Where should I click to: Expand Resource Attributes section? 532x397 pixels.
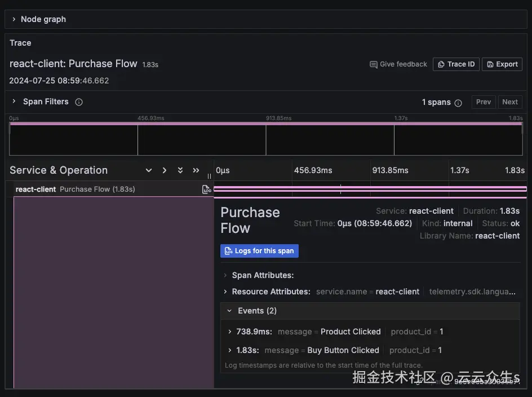(x=225, y=292)
